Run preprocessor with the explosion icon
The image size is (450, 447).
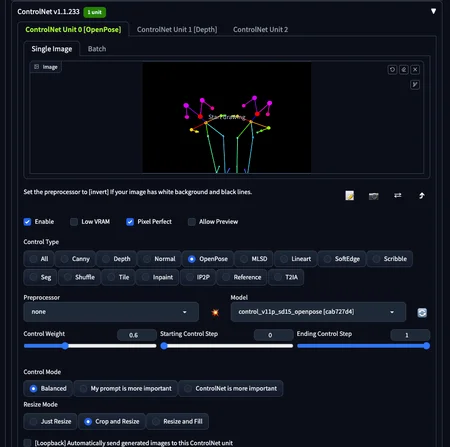215,312
